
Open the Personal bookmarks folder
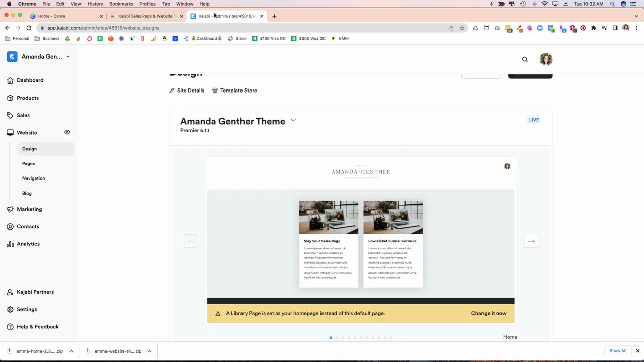17,39
